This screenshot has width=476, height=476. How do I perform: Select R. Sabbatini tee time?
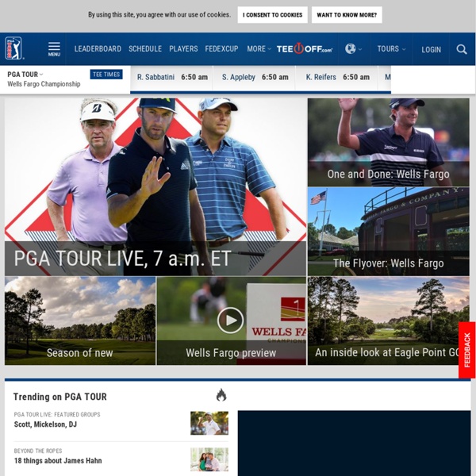tap(172, 78)
